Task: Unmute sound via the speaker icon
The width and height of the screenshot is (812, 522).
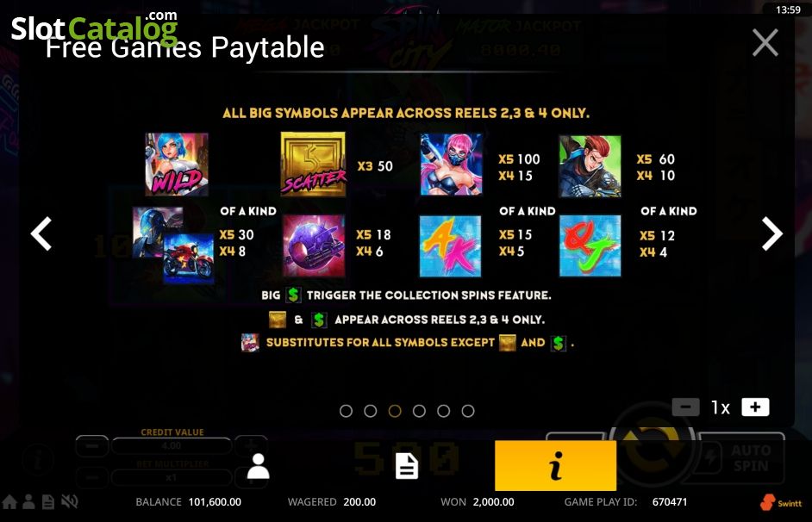Action: 70,501
